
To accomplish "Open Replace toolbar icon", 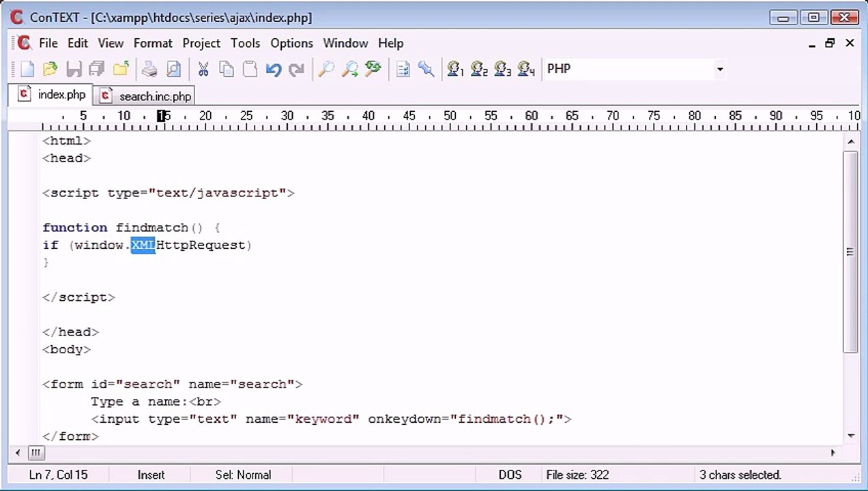I will click(x=373, y=69).
